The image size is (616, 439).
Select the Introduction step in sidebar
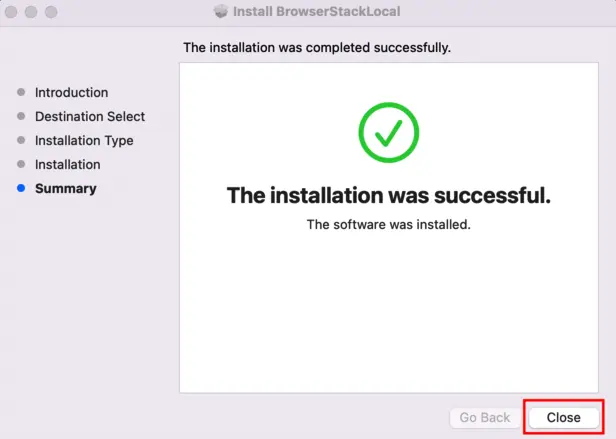pyautogui.click(x=71, y=93)
